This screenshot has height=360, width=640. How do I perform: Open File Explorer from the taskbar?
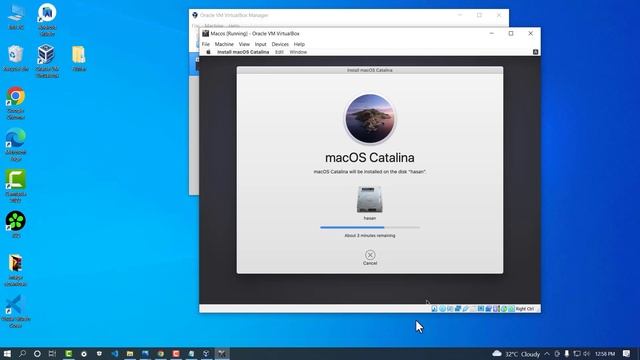pyautogui.click(x=130, y=353)
